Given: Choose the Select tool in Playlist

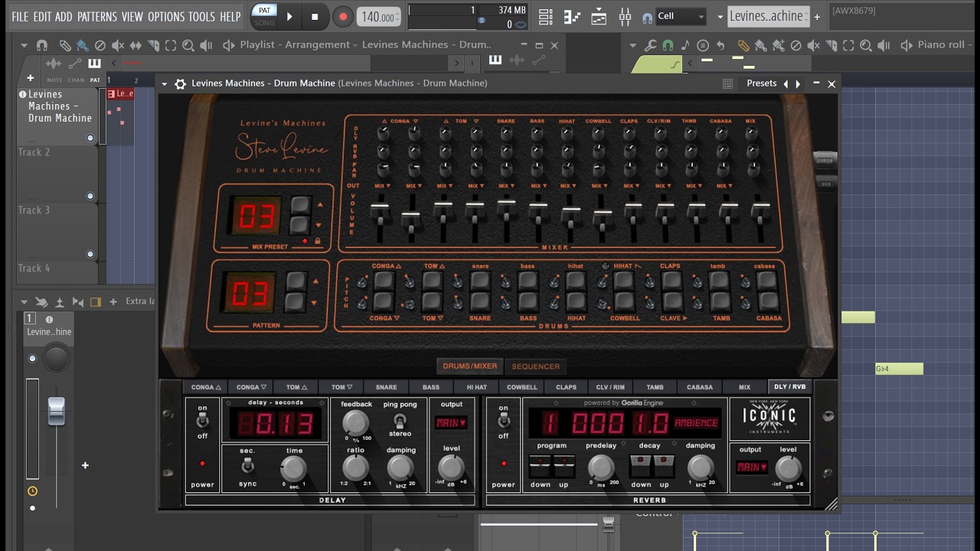Looking at the screenshot, I should point(171,45).
